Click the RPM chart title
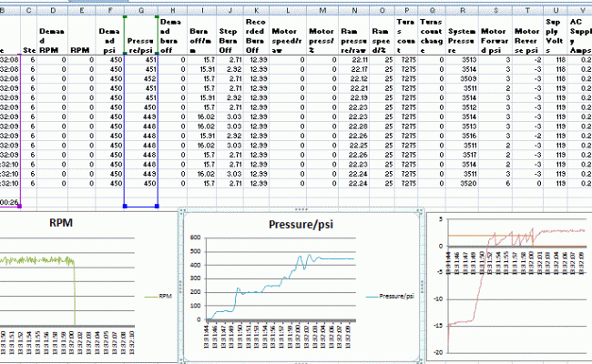The height and width of the screenshot is (364, 592). click(x=61, y=223)
